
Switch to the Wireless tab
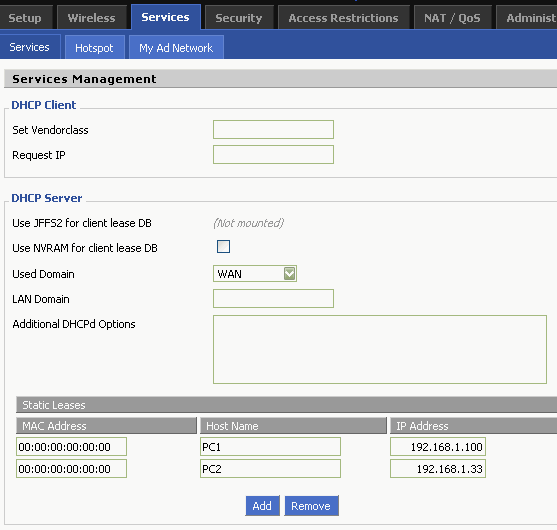[x=92, y=18]
